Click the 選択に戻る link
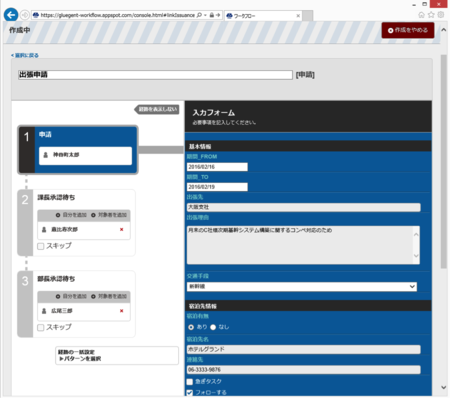Viewport: 450px width, 398px height. tap(25, 55)
